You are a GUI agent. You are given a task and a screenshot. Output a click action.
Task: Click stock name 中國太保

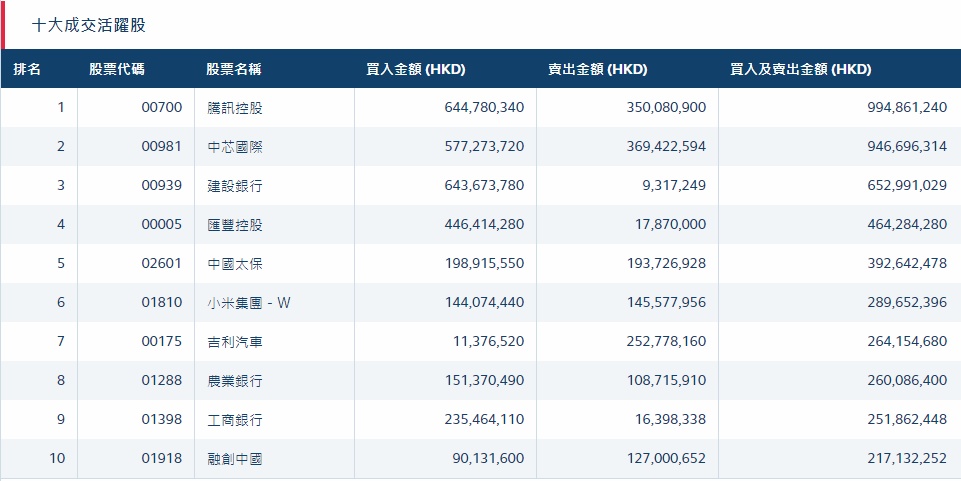click(x=235, y=264)
